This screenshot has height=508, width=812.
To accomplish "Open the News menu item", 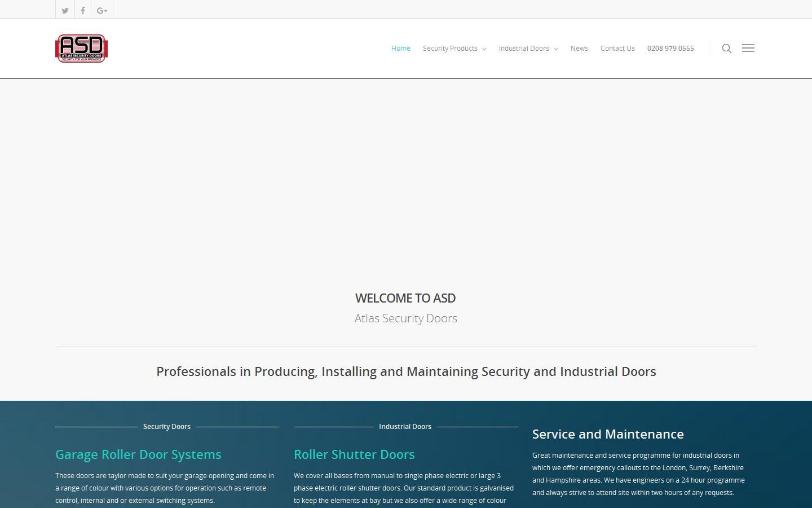I will [579, 49].
